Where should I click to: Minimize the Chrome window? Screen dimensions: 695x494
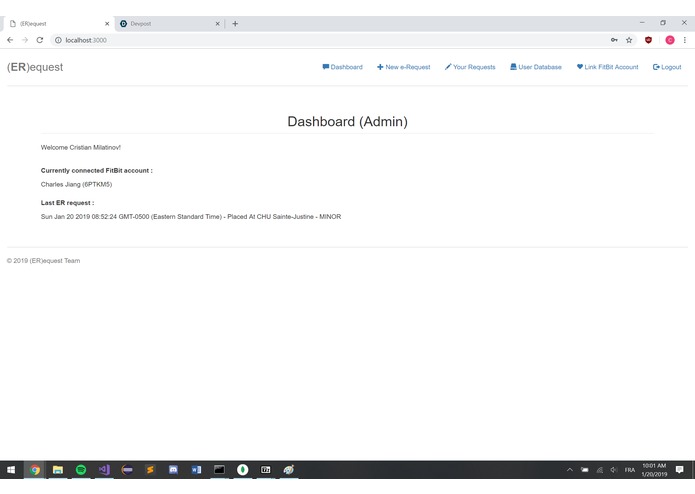(642, 23)
